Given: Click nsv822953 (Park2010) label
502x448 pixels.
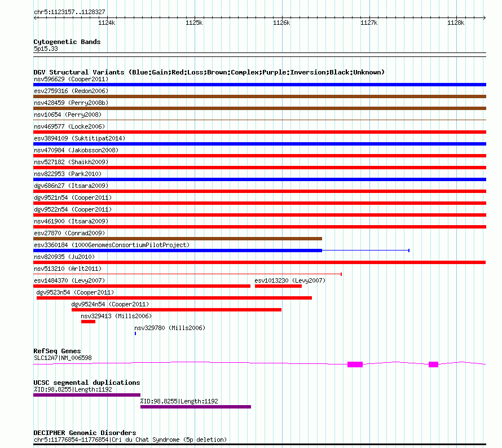Looking at the screenshot, I should point(68,174).
